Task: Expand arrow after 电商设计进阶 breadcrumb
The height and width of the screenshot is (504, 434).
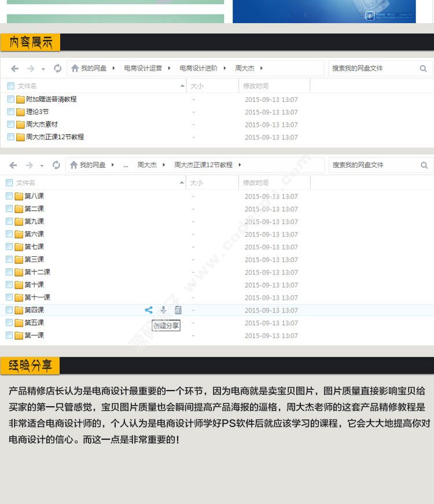Action: pos(225,68)
